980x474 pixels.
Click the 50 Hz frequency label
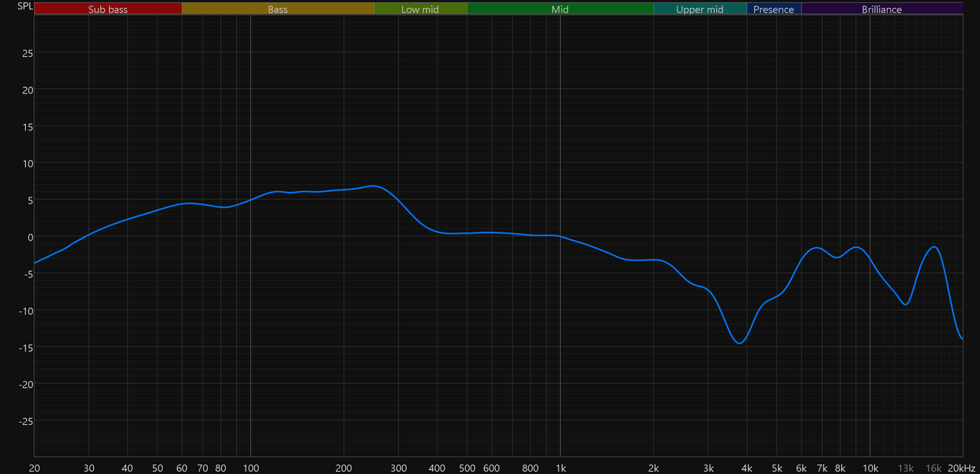coord(158,468)
